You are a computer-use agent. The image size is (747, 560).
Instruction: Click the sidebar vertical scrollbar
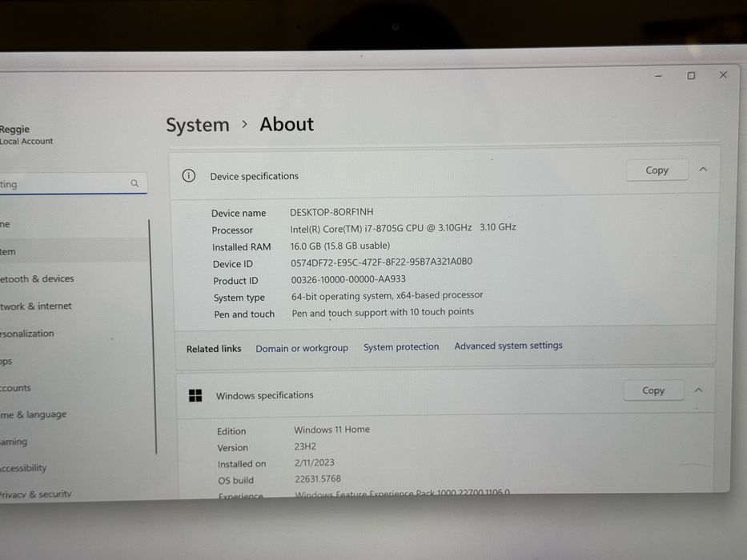pos(152,336)
